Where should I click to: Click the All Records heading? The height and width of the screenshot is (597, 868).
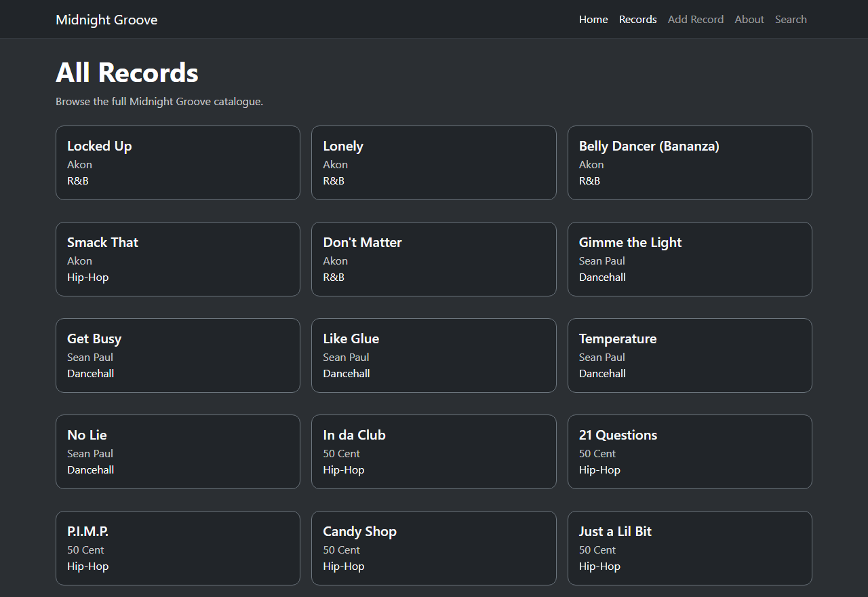[x=127, y=73]
